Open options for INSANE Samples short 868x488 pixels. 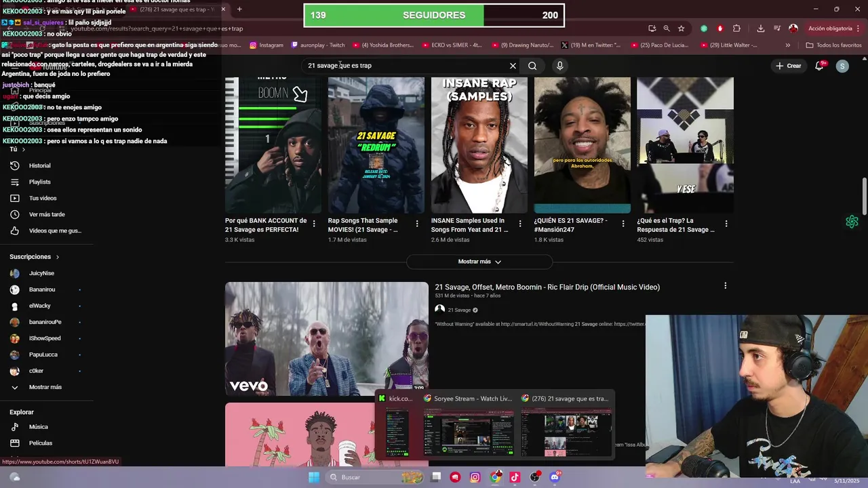(x=520, y=224)
